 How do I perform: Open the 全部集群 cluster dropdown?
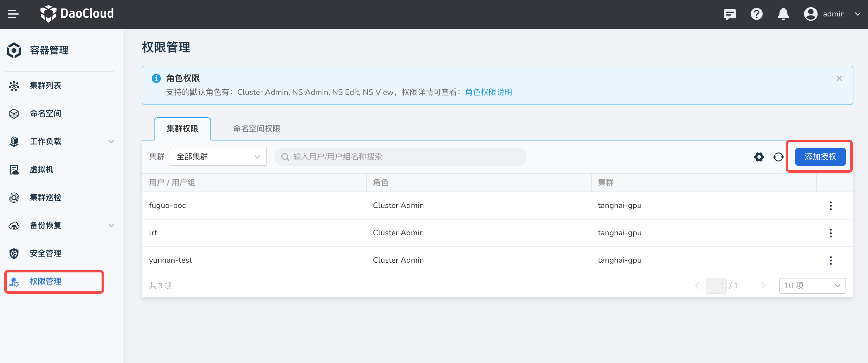pos(218,157)
